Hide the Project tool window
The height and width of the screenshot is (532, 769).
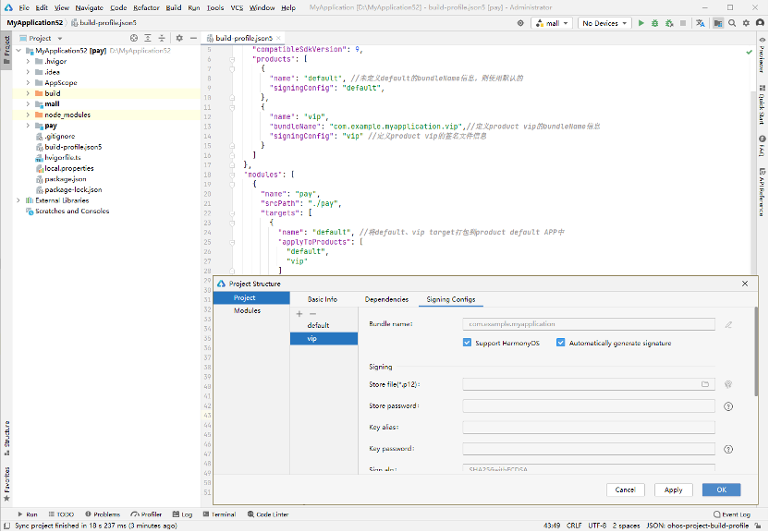click(193, 38)
